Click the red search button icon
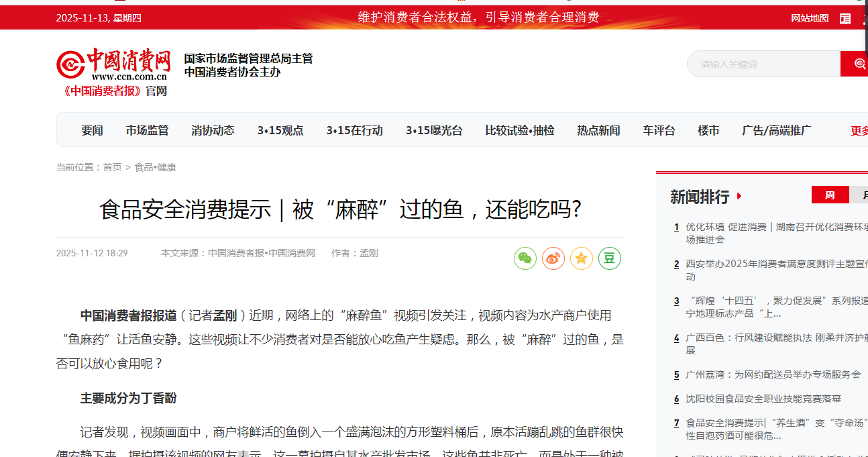868x457 pixels. point(857,64)
